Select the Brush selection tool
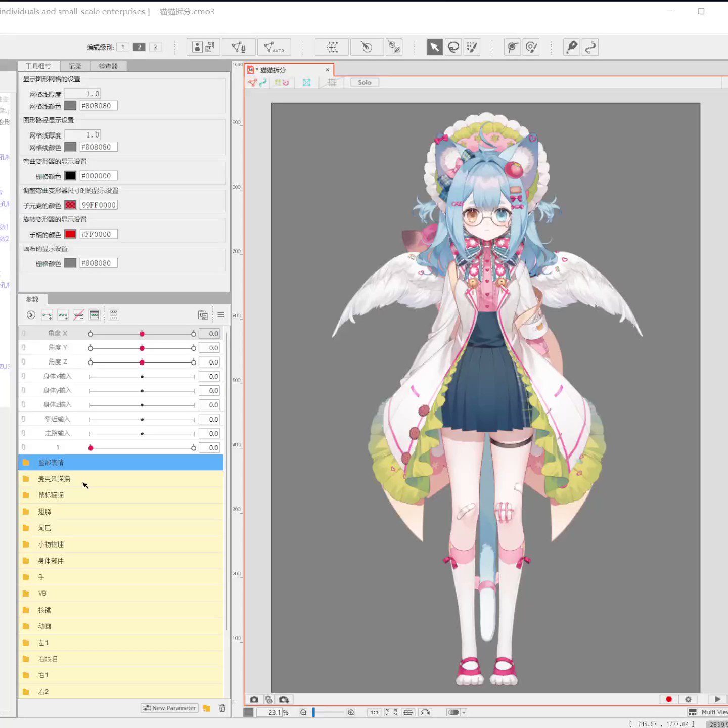The image size is (728, 728). click(x=472, y=47)
